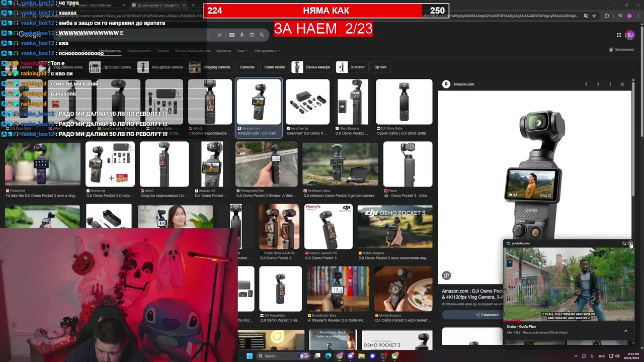Select the Vlogging camera filter chip
The image size is (644, 362).
(212, 67)
